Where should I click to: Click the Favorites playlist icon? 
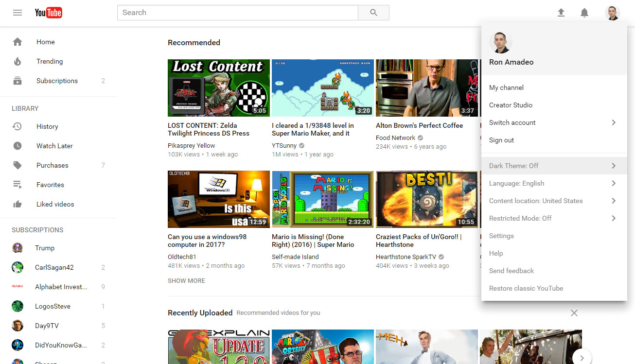click(x=18, y=185)
